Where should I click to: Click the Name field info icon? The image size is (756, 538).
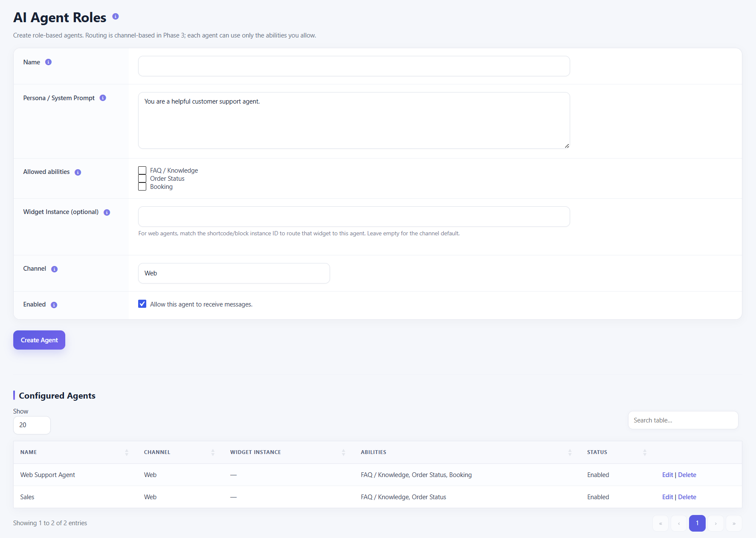click(49, 62)
